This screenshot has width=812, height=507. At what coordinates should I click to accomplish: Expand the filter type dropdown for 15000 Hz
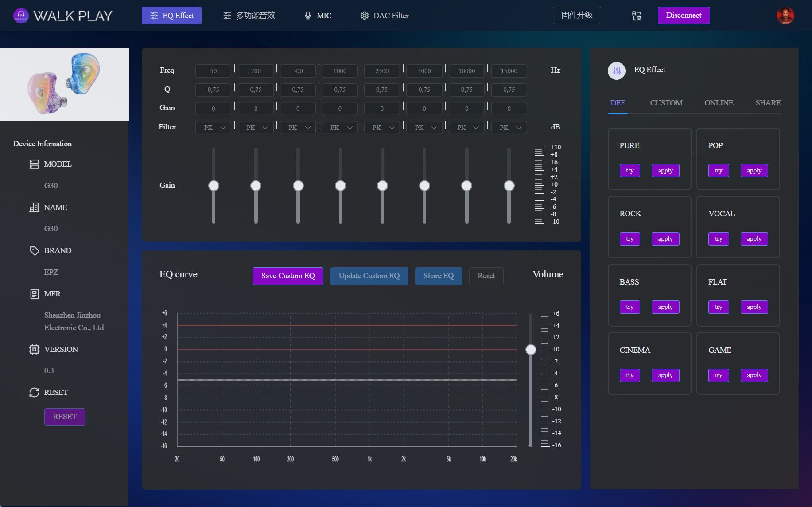(509, 128)
